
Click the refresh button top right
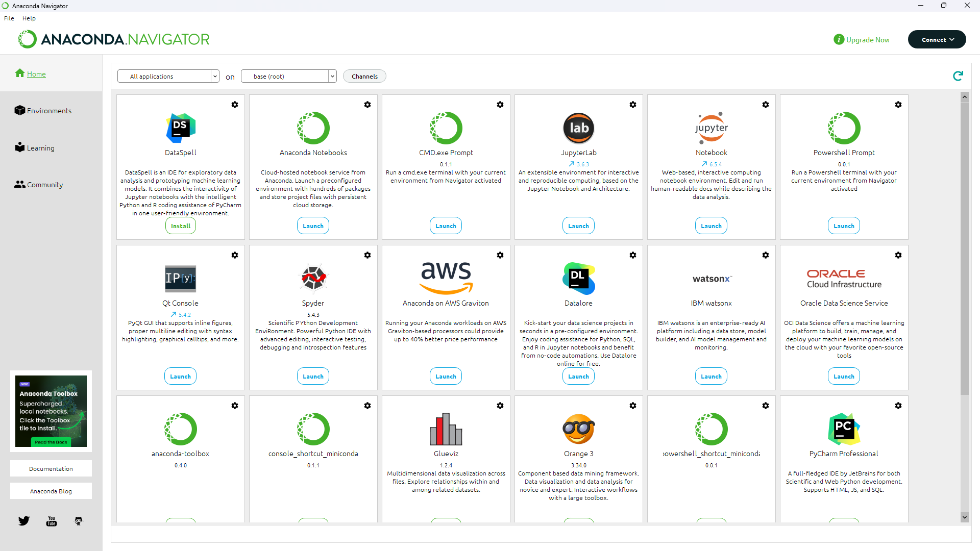(958, 76)
